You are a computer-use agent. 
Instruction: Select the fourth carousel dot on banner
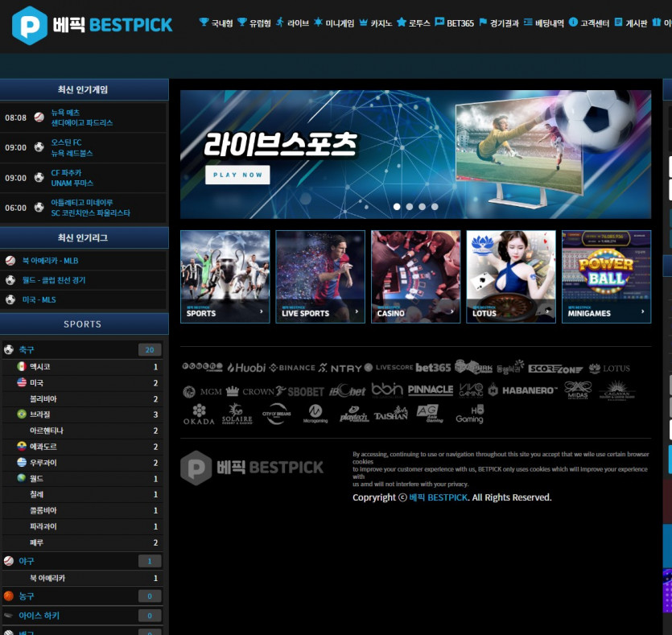click(x=435, y=207)
